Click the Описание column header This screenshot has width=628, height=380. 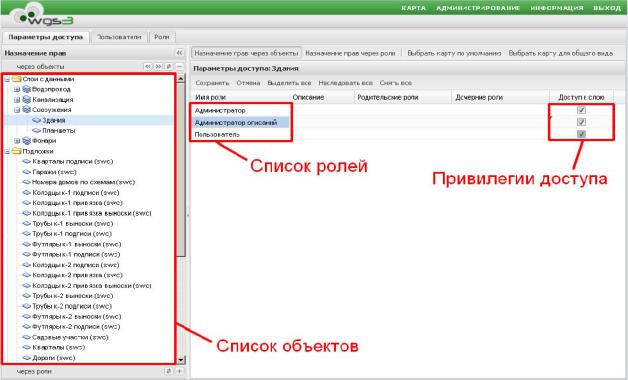[x=322, y=97]
